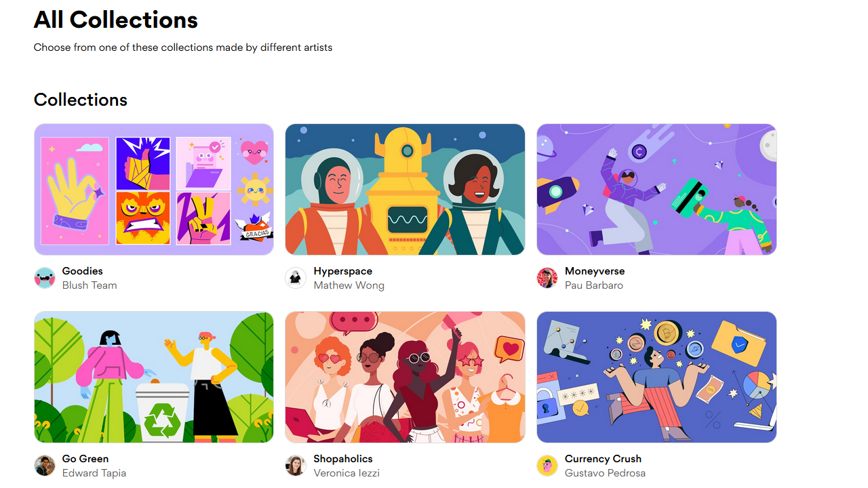Click the Blush Team avatar icon
The height and width of the screenshot is (488, 868).
click(45, 278)
